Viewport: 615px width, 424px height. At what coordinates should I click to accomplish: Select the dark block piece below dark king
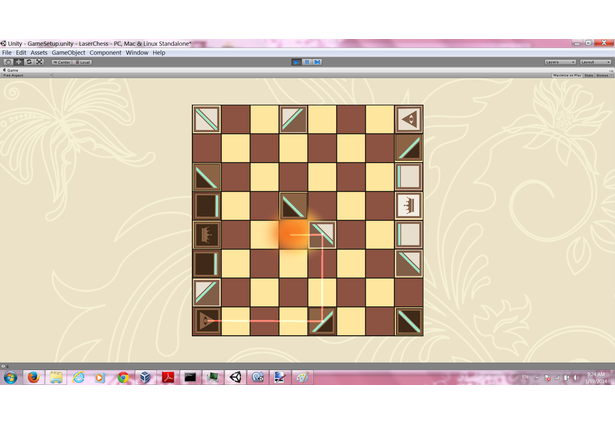click(207, 263)
